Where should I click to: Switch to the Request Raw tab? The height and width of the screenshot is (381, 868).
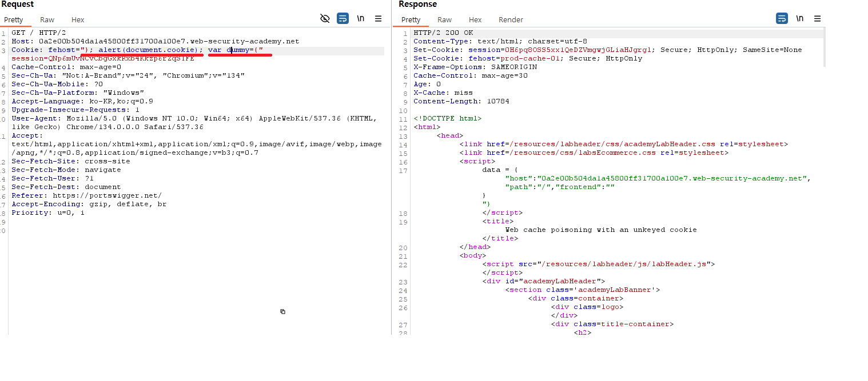click(x=47, y=20)
